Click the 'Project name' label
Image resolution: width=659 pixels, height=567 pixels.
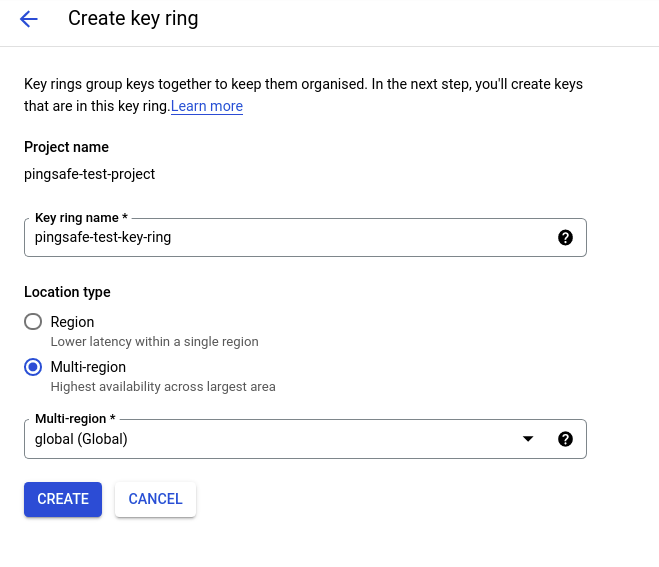[x=66, y=147]
